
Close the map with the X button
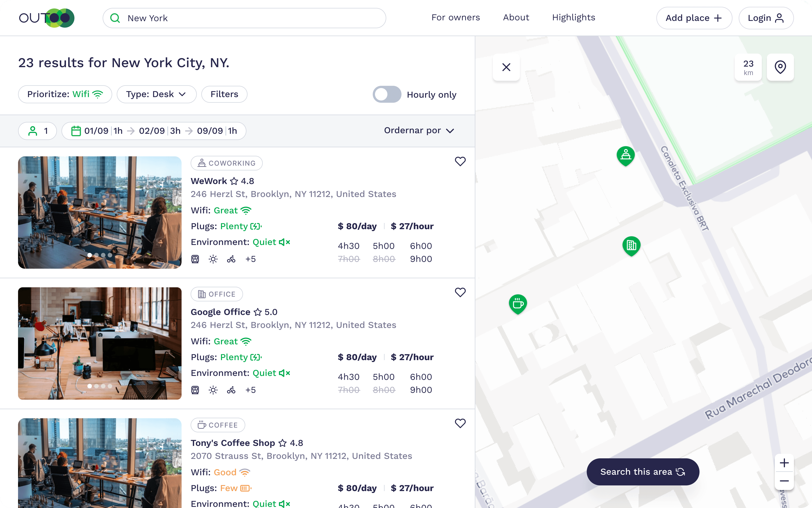coord(506,67)
